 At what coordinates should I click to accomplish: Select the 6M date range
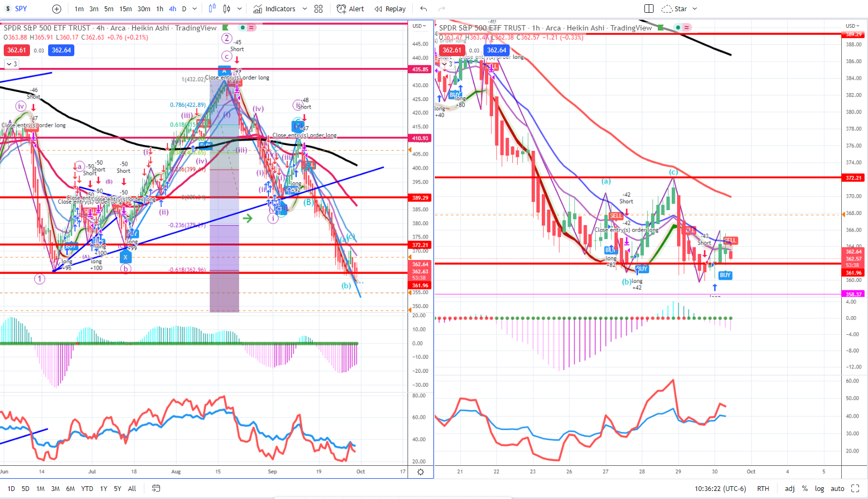point(71,489)
